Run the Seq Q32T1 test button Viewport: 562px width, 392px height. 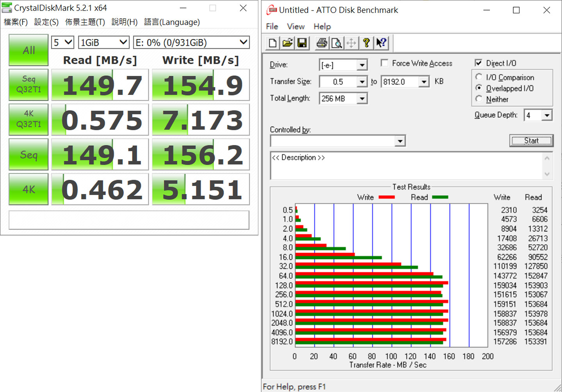(x=28, y=84)
